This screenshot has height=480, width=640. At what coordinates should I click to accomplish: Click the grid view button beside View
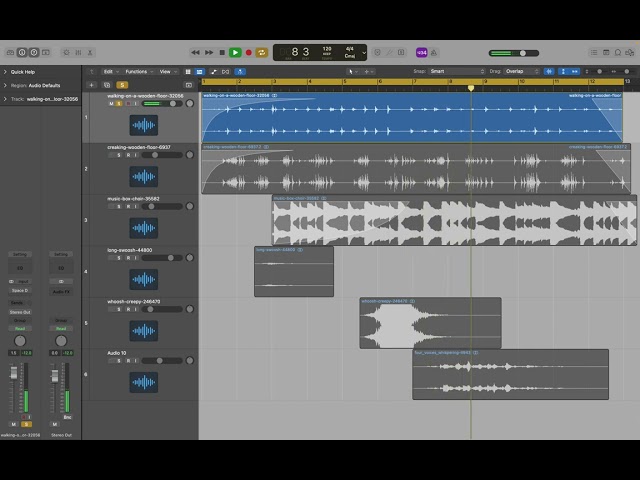coord(188,71)
